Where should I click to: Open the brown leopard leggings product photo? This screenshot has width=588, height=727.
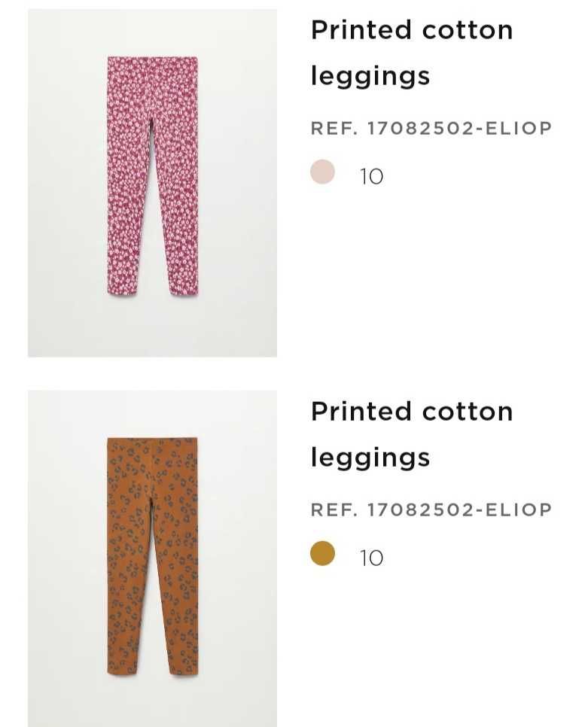tap(153, 558)
